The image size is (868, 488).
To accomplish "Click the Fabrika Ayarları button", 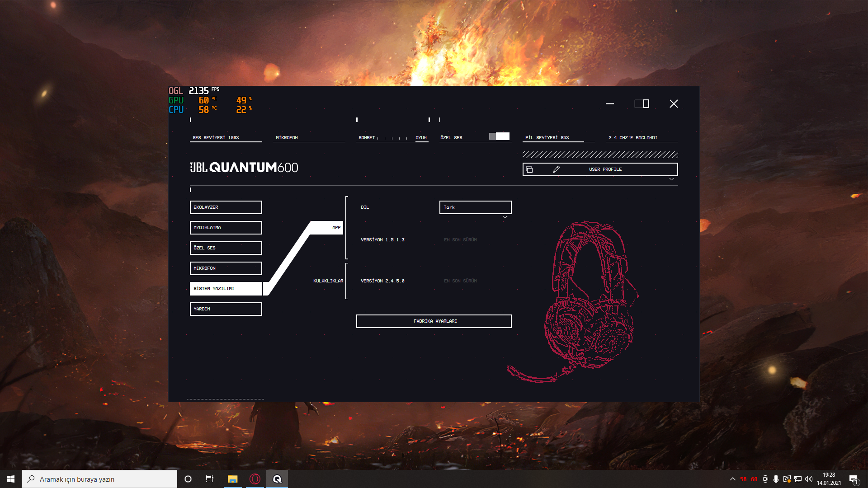I will pos(434,321).
